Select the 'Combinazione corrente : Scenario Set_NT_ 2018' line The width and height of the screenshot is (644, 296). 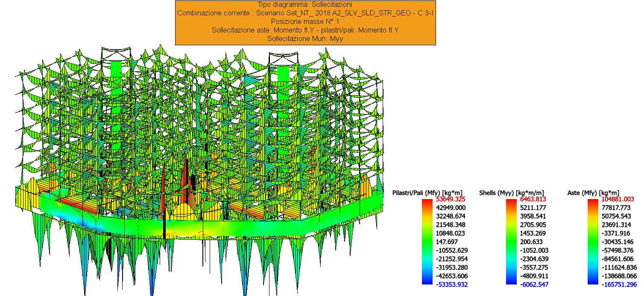305,13
